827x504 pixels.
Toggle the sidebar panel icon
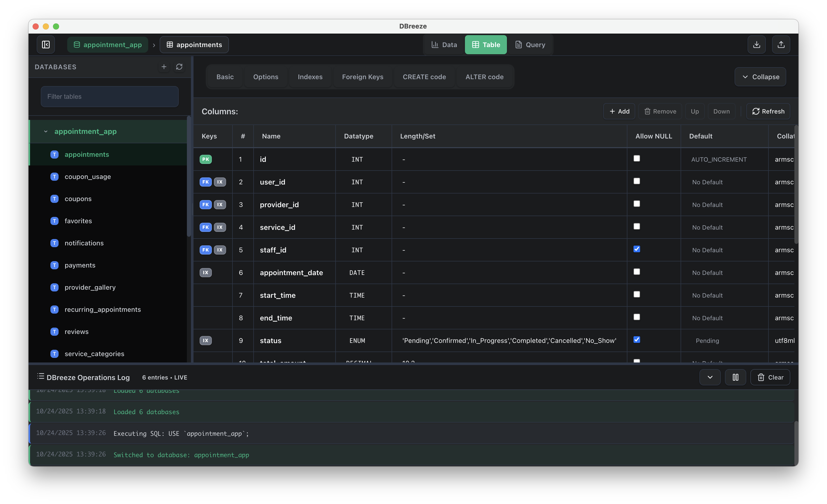coord(46,45)
